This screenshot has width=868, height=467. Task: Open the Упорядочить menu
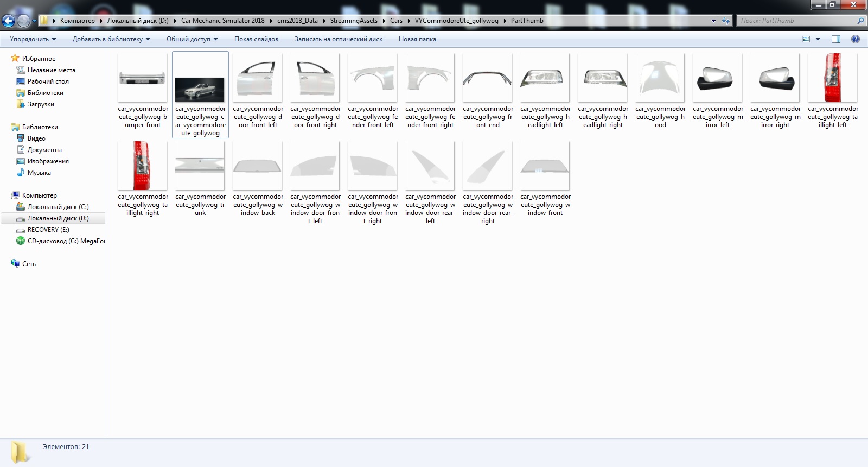click(33, 39)
